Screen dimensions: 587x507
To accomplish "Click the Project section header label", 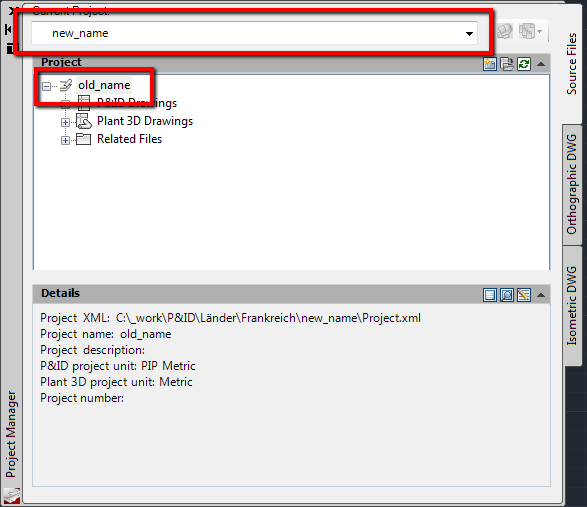I will pos(61,62).
